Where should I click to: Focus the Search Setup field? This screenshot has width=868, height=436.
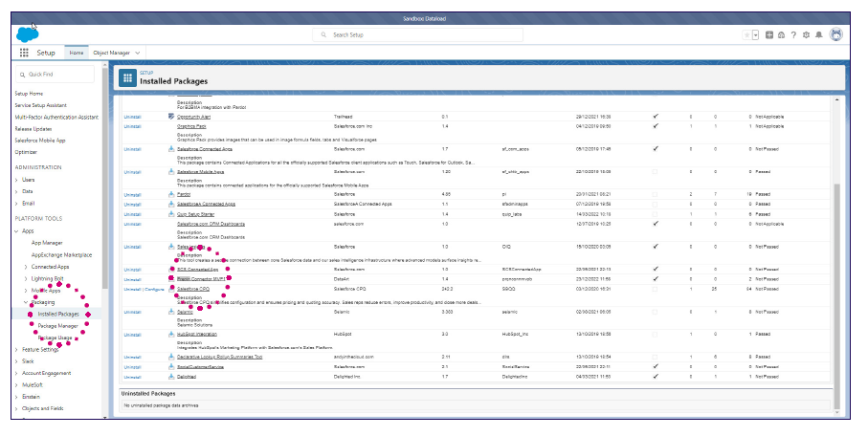click(418, 34)
